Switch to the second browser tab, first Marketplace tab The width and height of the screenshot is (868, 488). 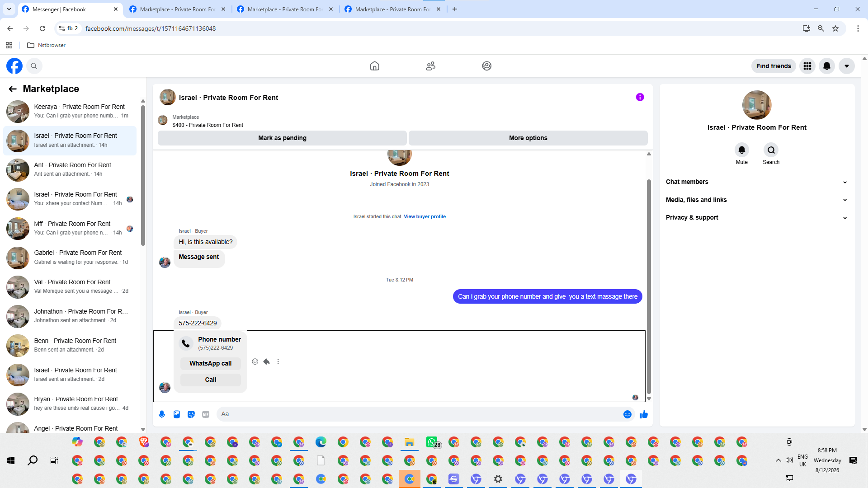177,9
